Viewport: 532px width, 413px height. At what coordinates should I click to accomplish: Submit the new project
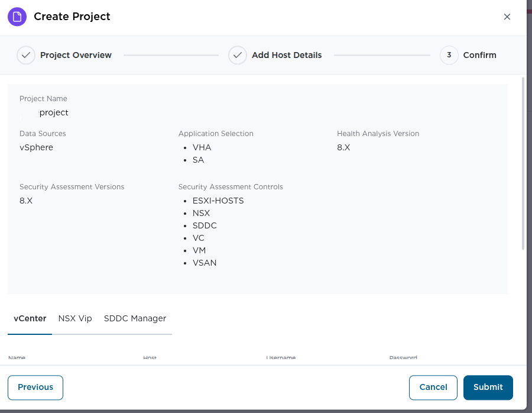tap(488, 387)
